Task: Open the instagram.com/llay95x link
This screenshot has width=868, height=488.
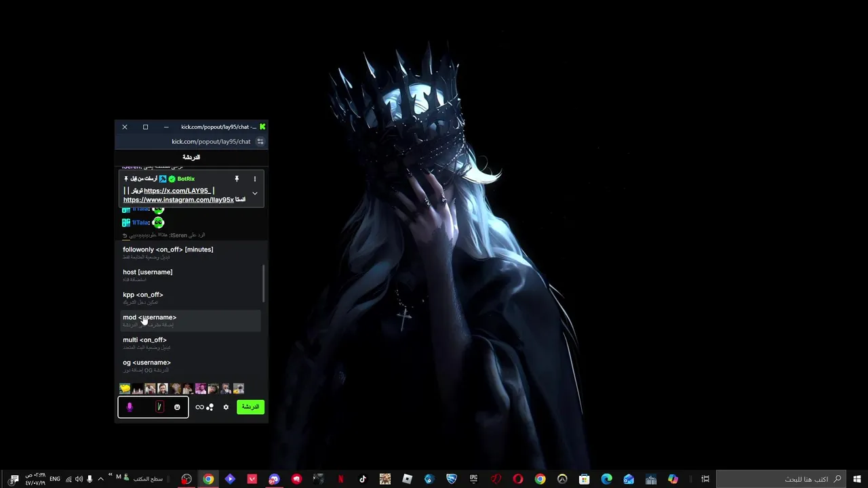Action: tap(178, 200)
